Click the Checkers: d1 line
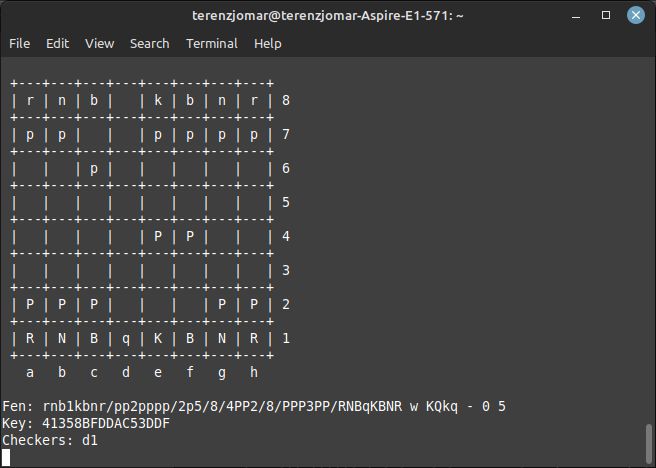The height and width of the screenshot is (468, 656). point(46,441)
